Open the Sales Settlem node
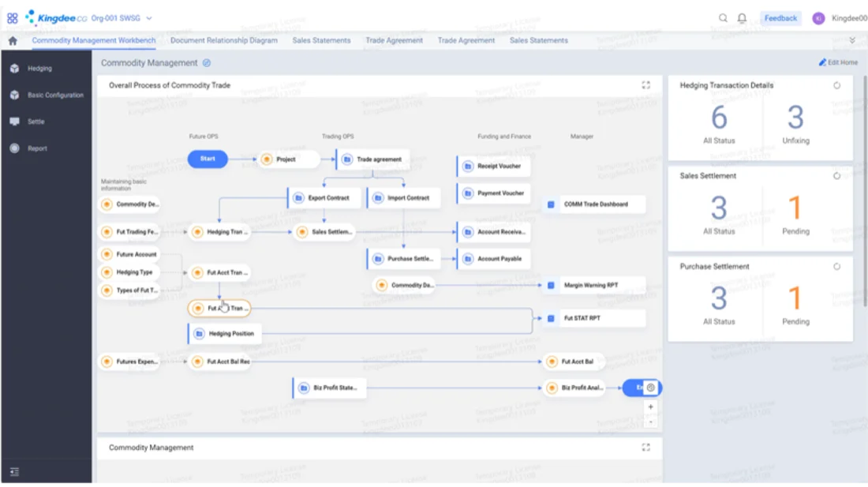The height and width of the screenshot is (487, 868). coord(325,232)
